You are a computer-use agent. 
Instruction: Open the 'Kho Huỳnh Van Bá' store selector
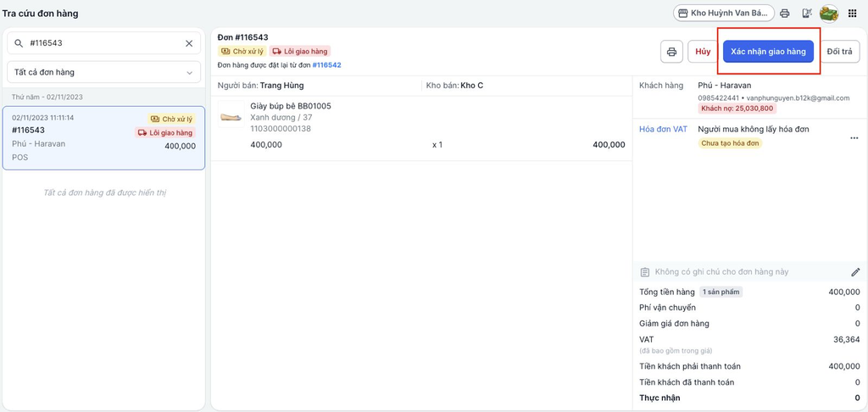point(723,14)
